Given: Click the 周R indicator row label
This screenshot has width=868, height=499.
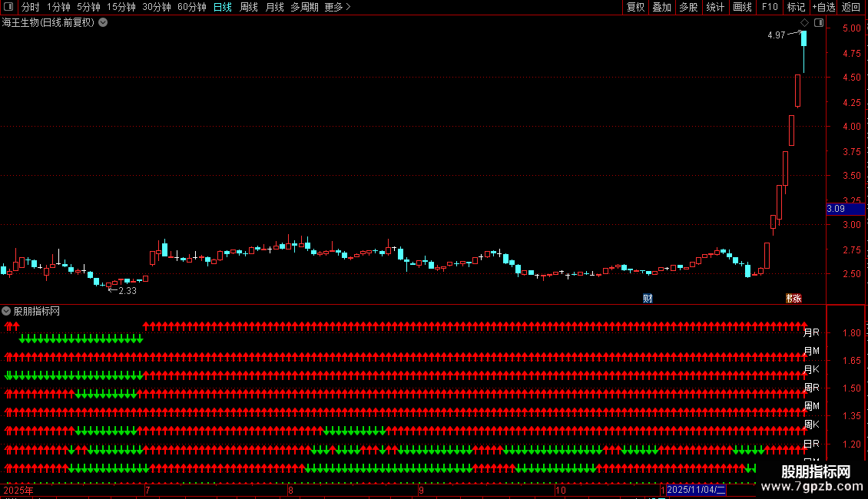Looking at the screenshot, I should point(811,387).
